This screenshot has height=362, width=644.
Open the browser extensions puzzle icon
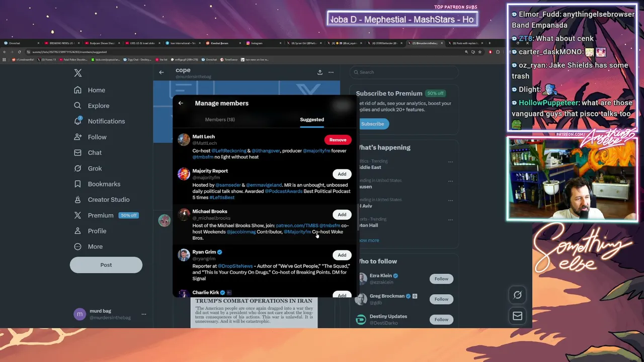pyautogui.click(x=498, y=52)
